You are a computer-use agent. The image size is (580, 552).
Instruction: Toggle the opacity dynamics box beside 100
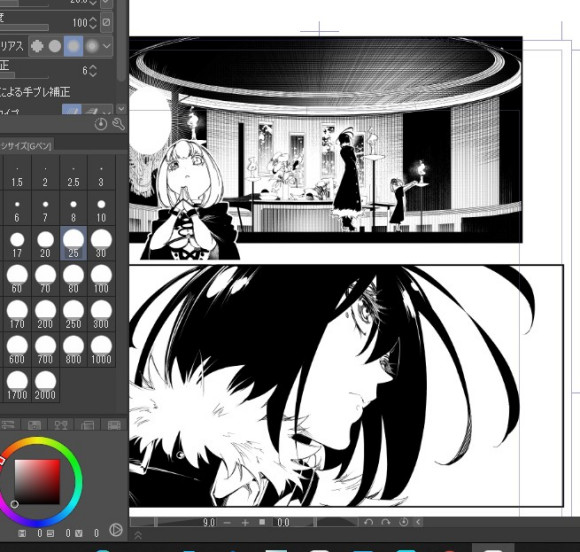(x=107, y=22)
